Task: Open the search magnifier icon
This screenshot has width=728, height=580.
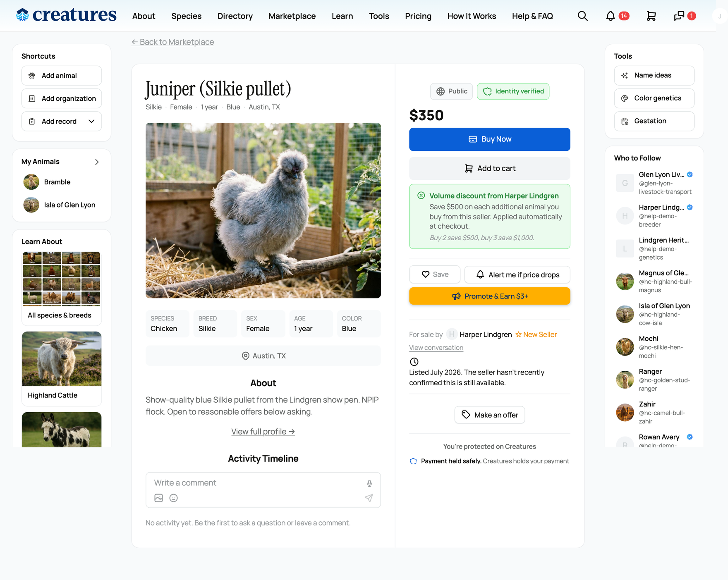Action: pyautogui.click(x=582, y=16)
